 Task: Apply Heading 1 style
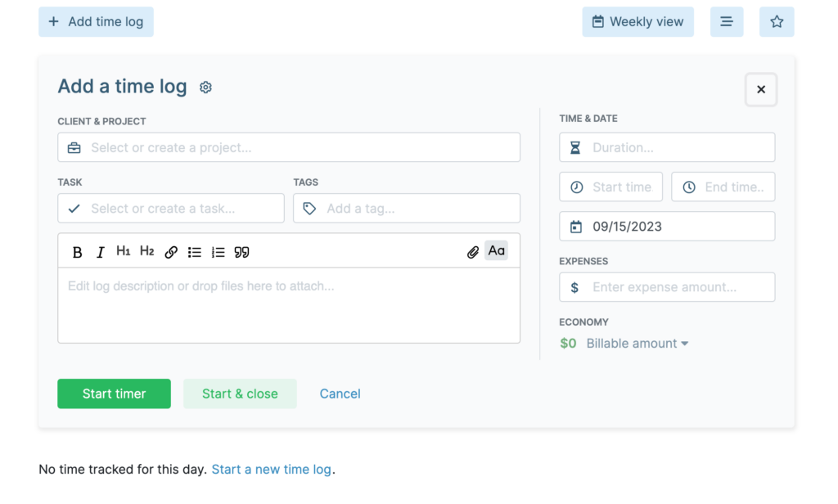point(124,250)
